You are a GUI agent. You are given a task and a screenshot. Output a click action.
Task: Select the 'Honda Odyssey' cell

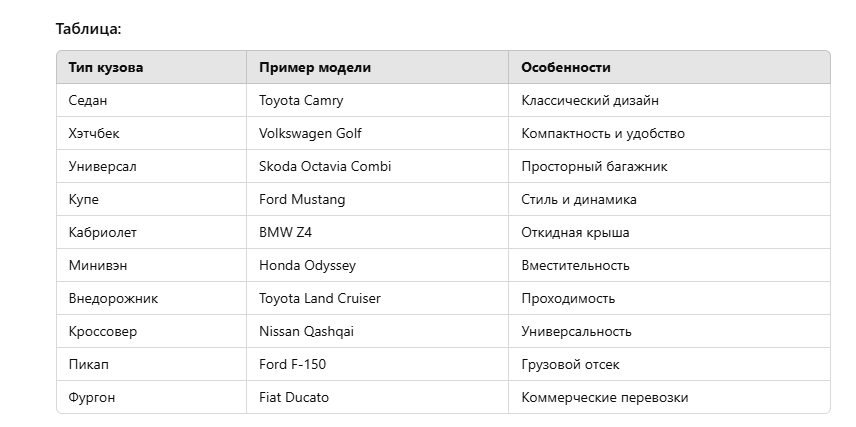point(377,265)
